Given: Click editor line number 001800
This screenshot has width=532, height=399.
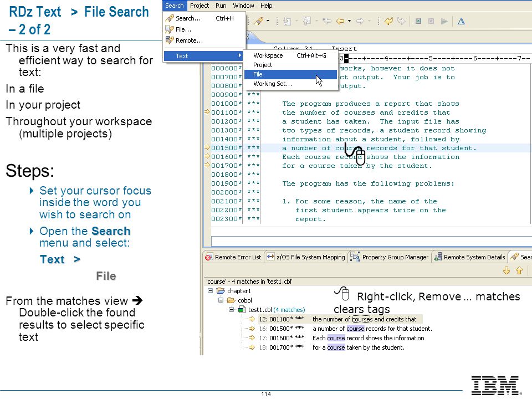Looking at the screenshot, I should click(x=226, y=175).
